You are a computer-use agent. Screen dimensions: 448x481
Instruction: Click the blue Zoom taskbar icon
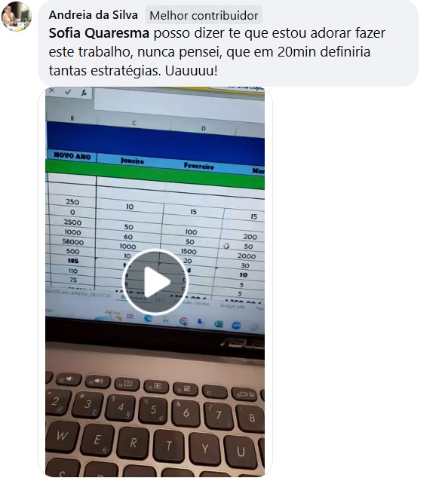click(x=236, y=326)
